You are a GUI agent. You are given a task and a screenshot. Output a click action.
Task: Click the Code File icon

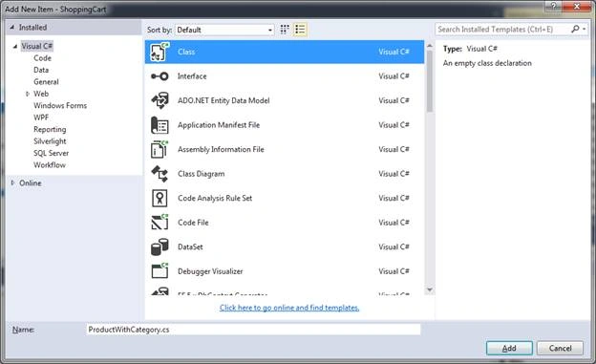click(x=160, y=223)
